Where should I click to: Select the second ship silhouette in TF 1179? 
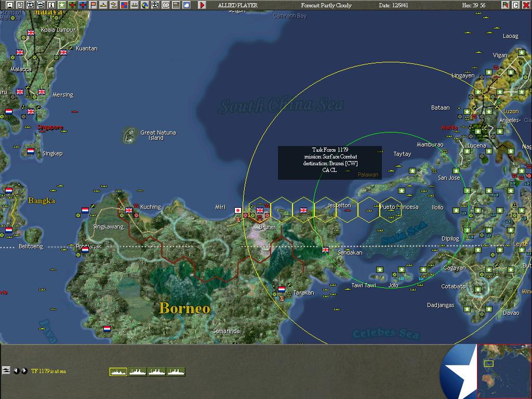point(138,372)
